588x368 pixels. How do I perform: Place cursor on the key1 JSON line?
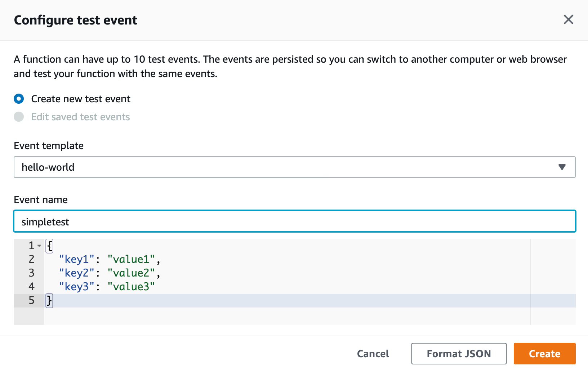[108, 259]
